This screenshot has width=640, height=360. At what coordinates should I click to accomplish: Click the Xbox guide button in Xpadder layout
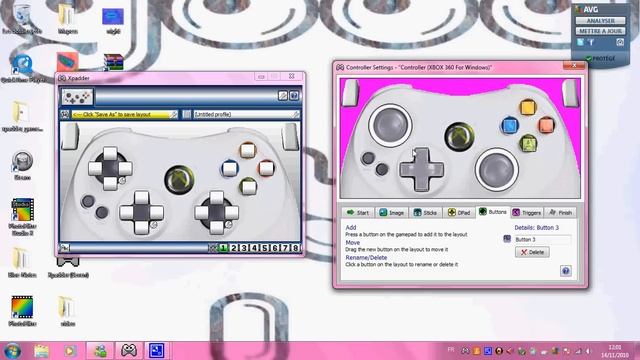click(179, 179)
